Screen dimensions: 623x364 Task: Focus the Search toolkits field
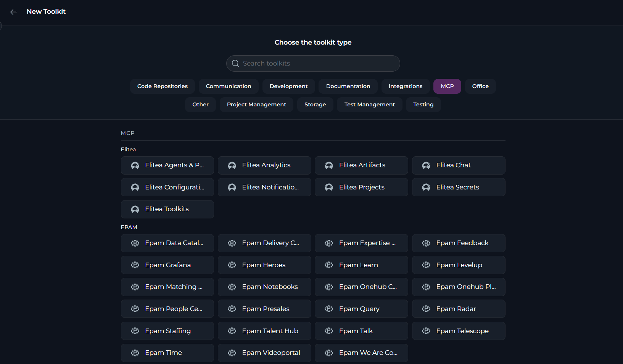pyautogui.click(x=313, y=63)
